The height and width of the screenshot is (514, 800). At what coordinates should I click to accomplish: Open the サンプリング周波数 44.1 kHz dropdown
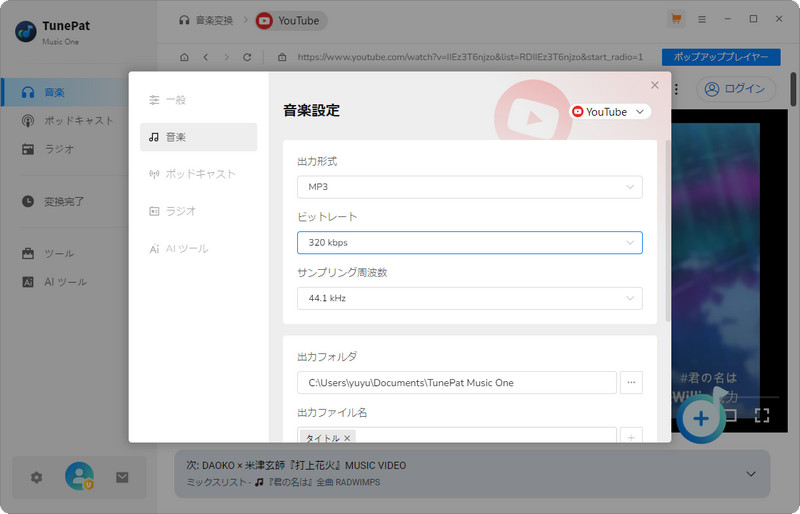(469, 298)
